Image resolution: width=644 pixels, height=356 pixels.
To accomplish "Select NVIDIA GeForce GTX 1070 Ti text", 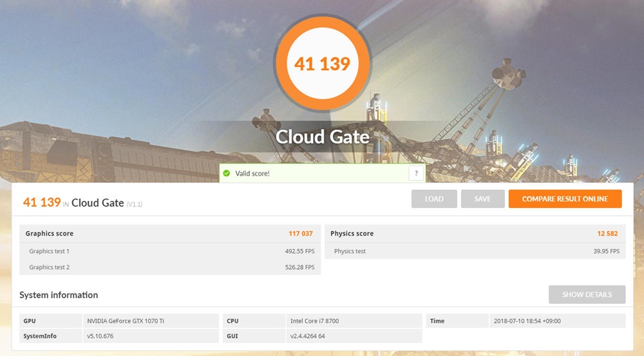I will click(126, 321).
